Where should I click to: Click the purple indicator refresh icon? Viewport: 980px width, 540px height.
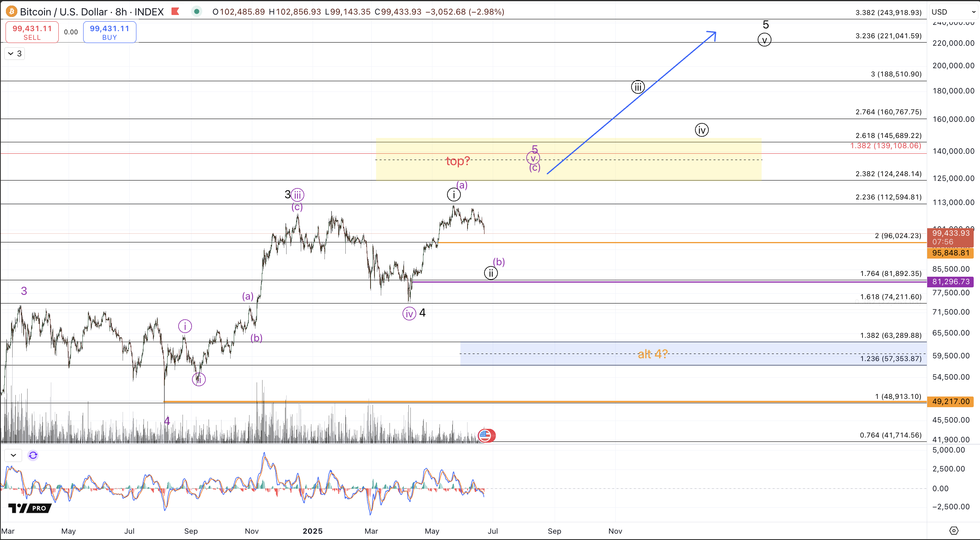coord(33,455)
